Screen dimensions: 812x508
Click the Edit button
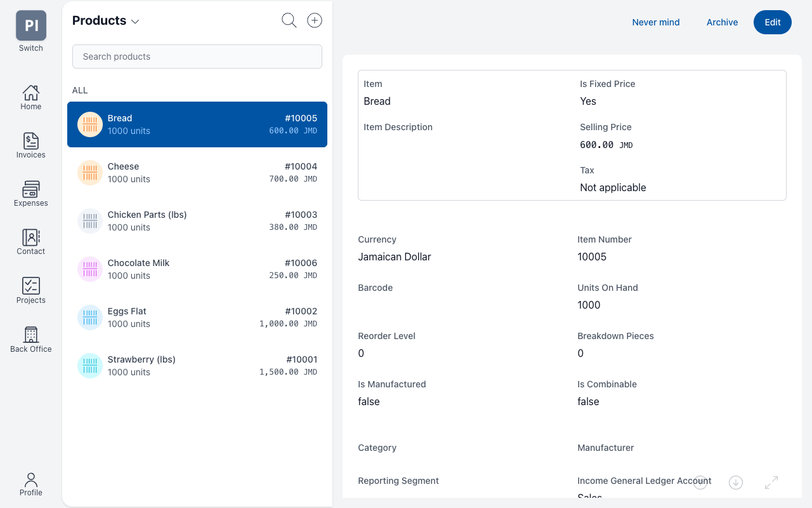tap(772, 22)
